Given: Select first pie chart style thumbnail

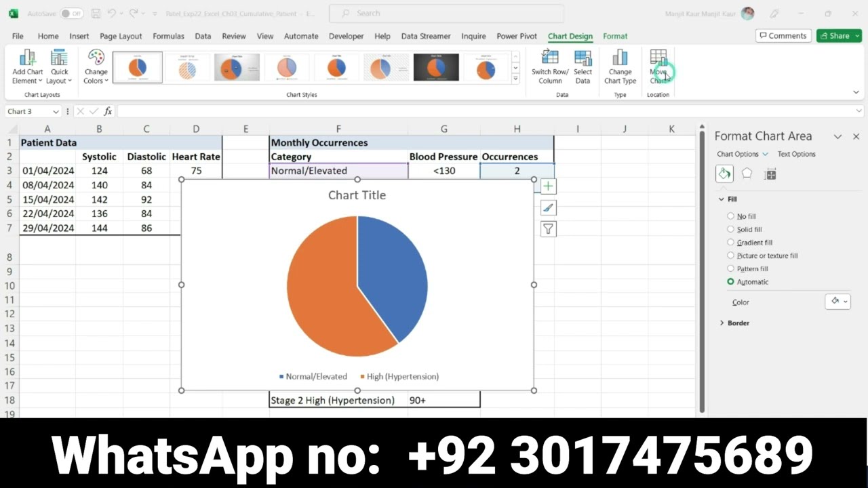Looking at the screenshot, I should [x=137, y=68].
